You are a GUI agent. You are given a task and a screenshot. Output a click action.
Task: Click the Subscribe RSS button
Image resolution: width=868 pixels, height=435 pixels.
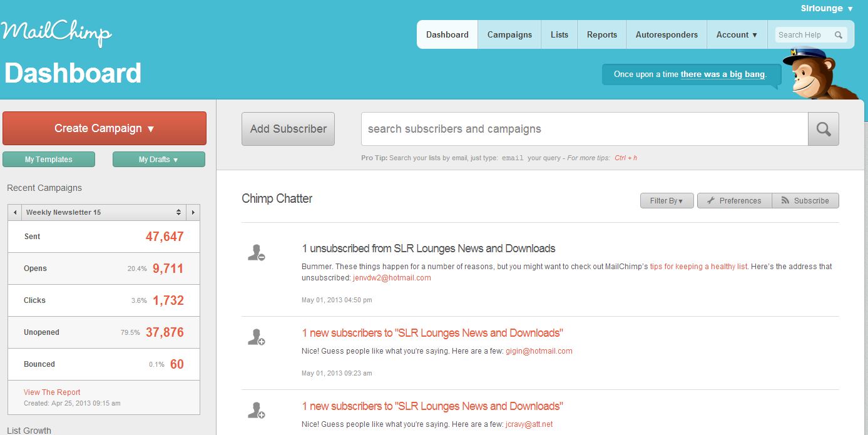(805, 201)
